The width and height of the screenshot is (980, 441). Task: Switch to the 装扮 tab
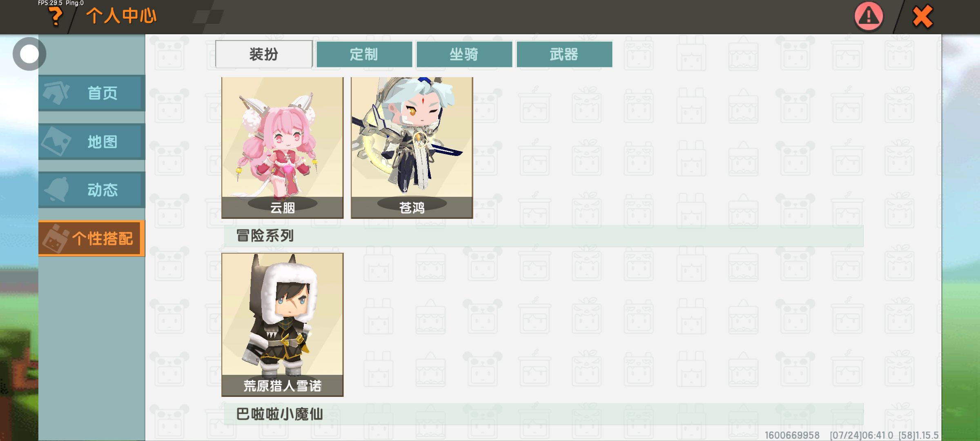tap(264, 54)
